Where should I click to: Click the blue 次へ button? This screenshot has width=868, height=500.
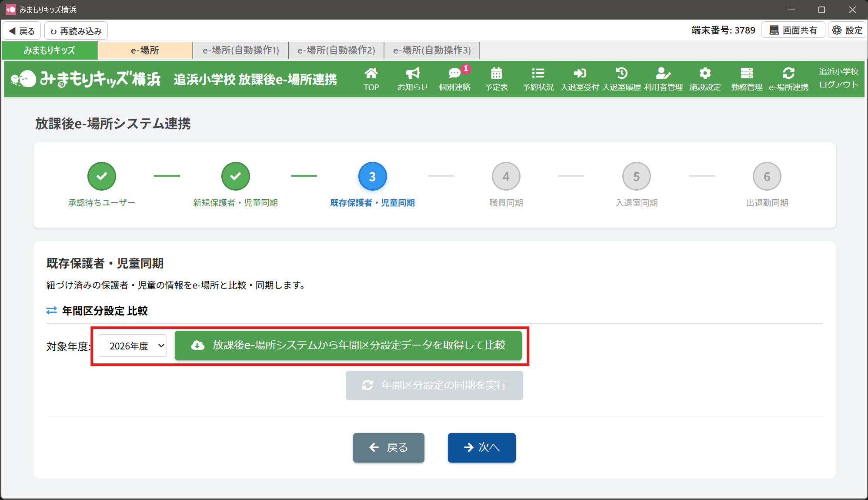click(x=481, y=447)
